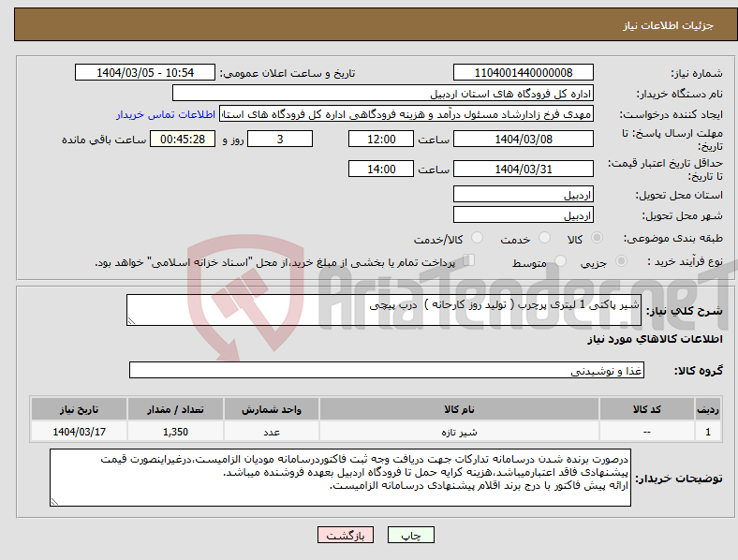
Task: Click the response deadline date 1404/03/08 field
Action: tap(523, 139)
